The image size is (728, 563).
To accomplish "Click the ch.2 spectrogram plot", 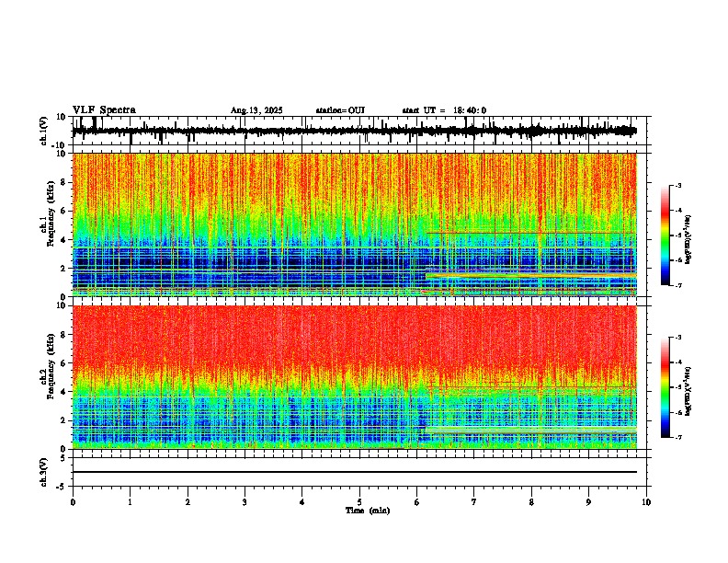I will [x=355, y=377].
